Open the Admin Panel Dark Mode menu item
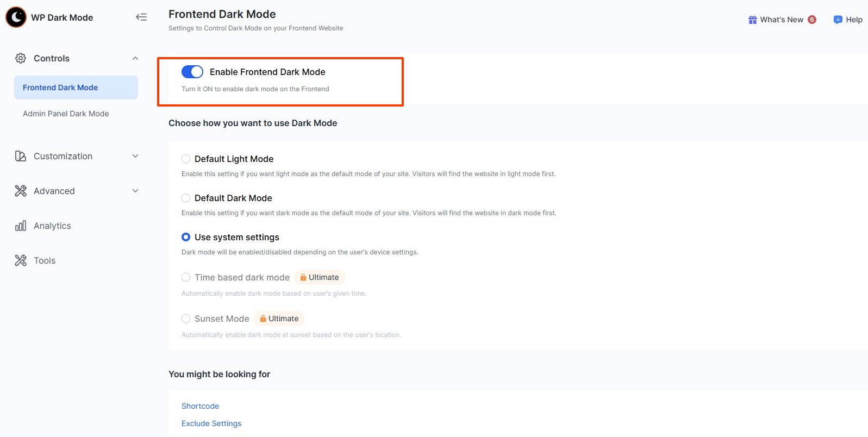 66,114
